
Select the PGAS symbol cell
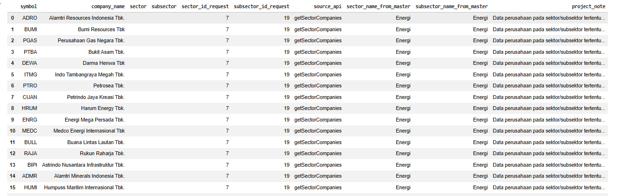(x=30, y=40)
